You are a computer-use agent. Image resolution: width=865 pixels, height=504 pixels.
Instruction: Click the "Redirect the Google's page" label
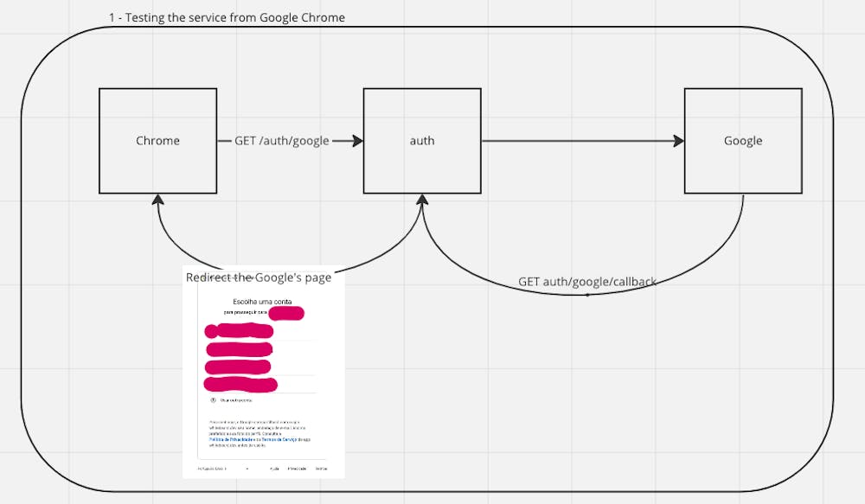tap(258, 278)
